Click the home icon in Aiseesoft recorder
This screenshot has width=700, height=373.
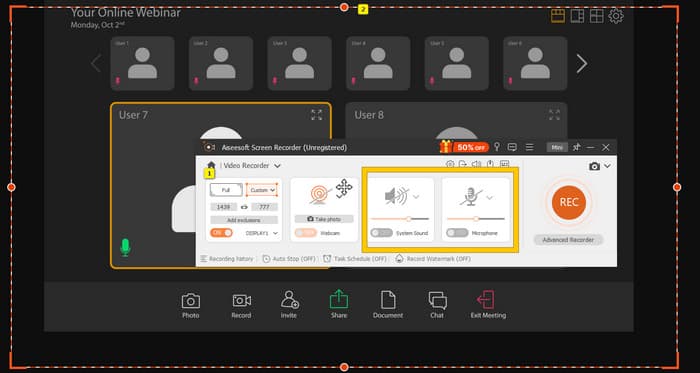tap(211, 165)
